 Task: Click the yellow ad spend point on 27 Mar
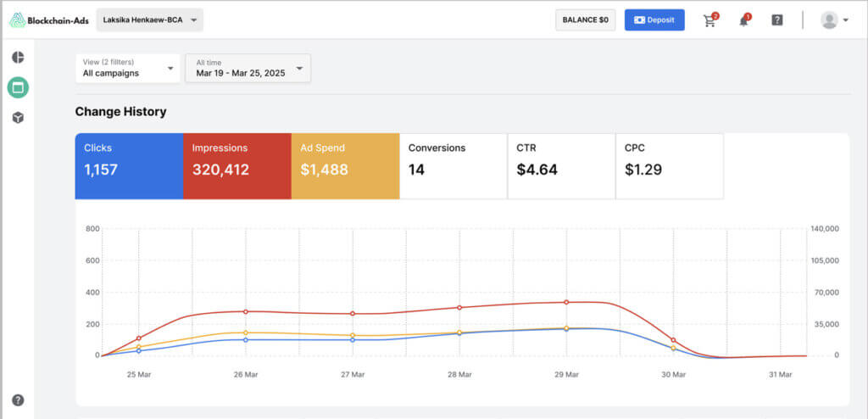point(353,335)
